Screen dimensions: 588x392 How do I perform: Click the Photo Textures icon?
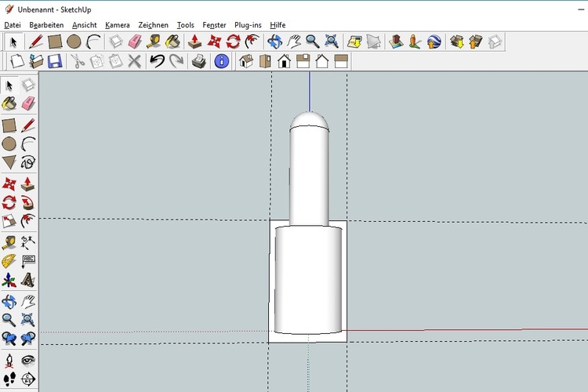415,42
